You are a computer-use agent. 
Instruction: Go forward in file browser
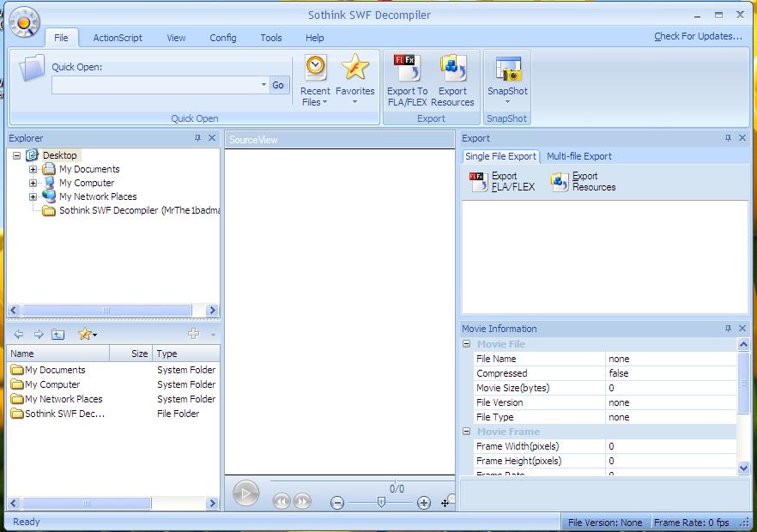[39, 334]
